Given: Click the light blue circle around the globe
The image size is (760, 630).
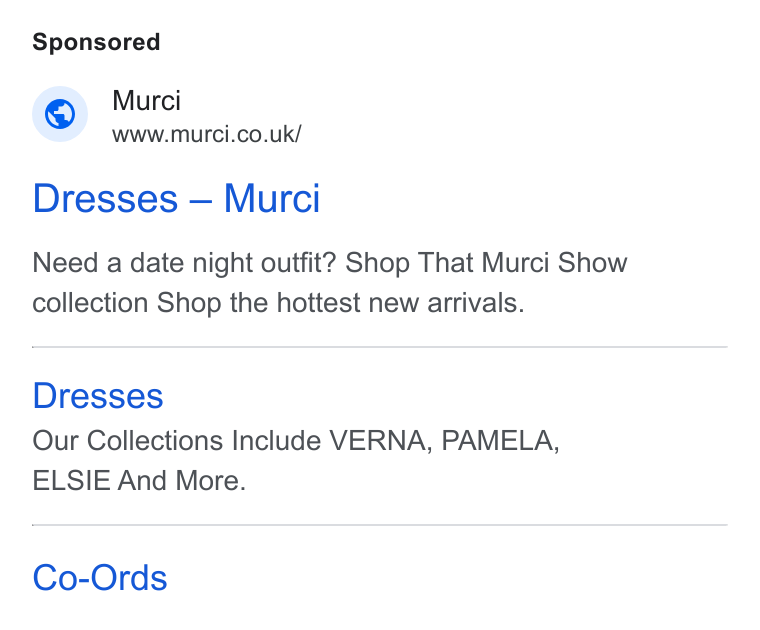Looking at the screenshot, I should (60, 114).
